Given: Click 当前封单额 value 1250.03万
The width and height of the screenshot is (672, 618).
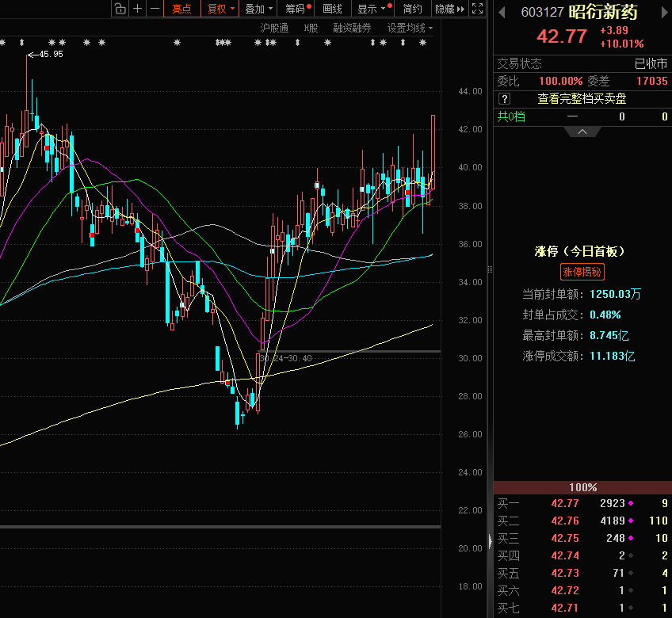Looking at the screenshot, I should (615, 294).
